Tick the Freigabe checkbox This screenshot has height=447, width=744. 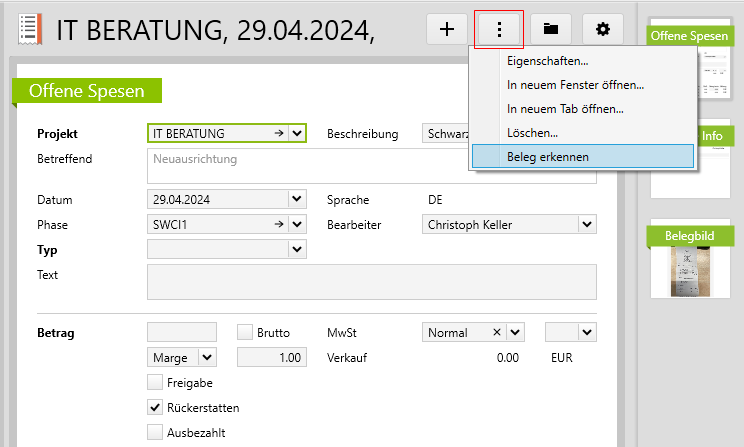[x=155, y=382]
